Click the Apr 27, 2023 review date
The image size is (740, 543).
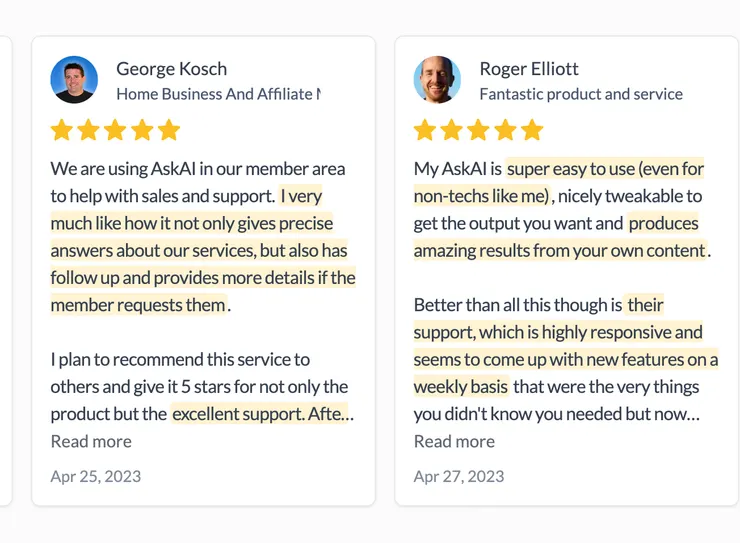click(459, 476)
